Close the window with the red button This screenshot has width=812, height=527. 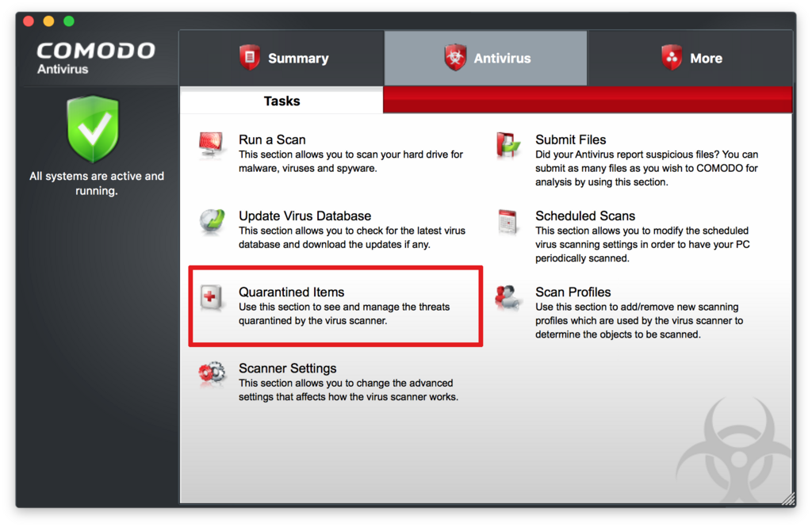click(x=29, y=21)
